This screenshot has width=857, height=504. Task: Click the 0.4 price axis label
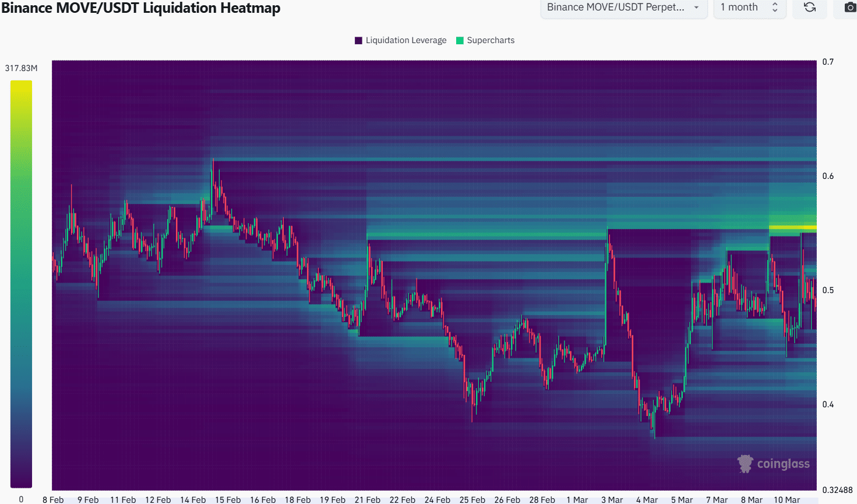(828, 404)
